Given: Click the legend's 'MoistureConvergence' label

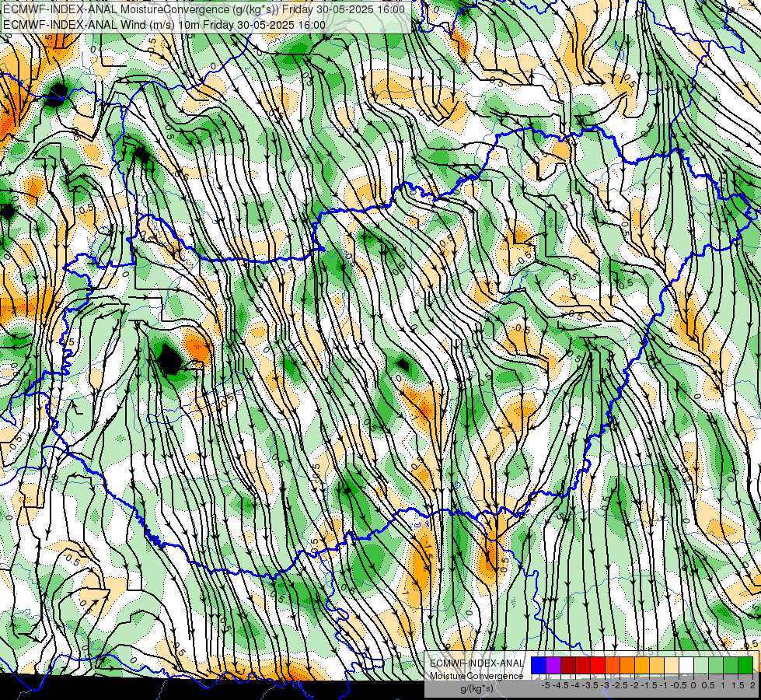Looking at the screenshot, I should pyautogui.click(x=476, y=676).
